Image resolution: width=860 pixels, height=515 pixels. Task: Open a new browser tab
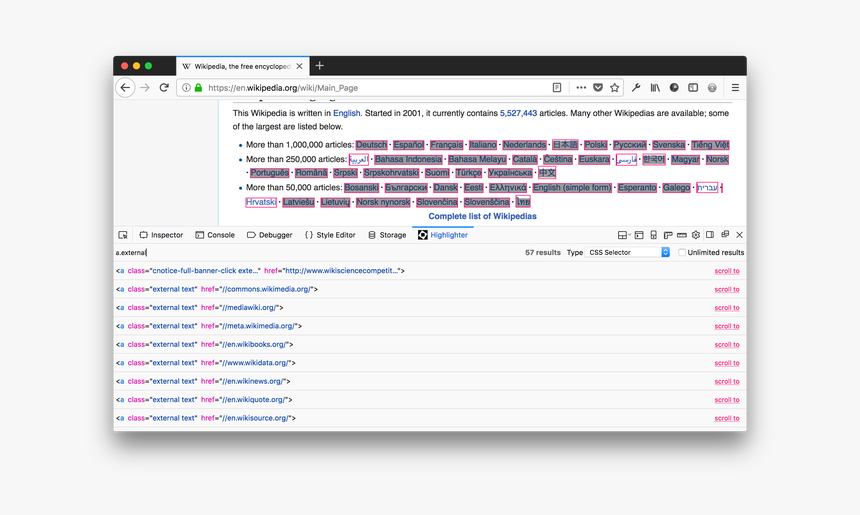pos(320,66)
